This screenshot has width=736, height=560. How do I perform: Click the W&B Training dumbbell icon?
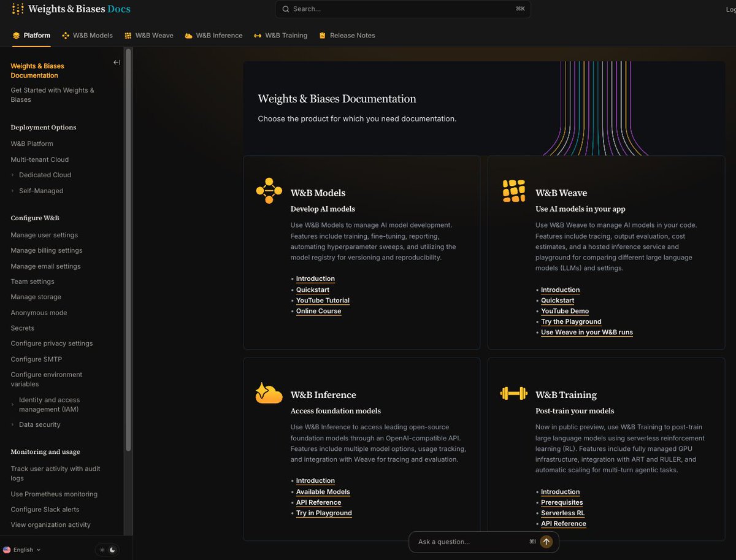(x=514, y=393)
